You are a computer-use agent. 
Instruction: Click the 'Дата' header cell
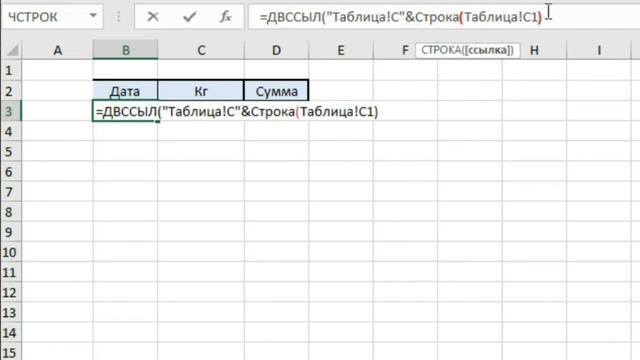[x=125, y=91]
